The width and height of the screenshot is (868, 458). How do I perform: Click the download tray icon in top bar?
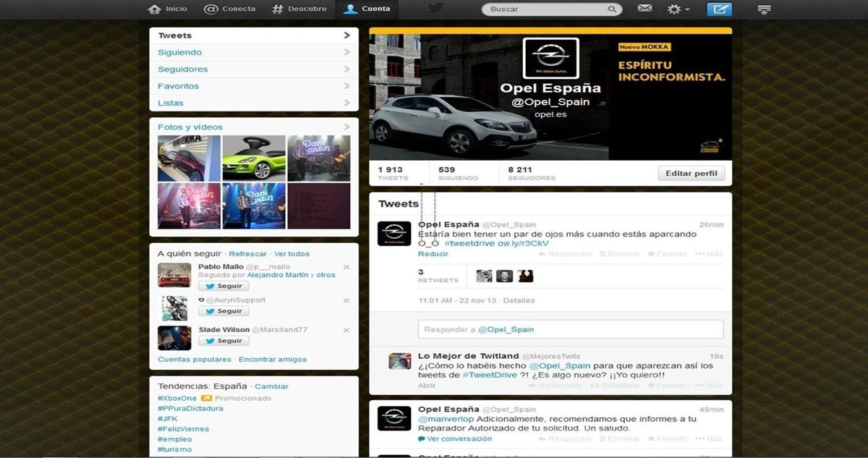pyautogui.click(x=764, y=9)
